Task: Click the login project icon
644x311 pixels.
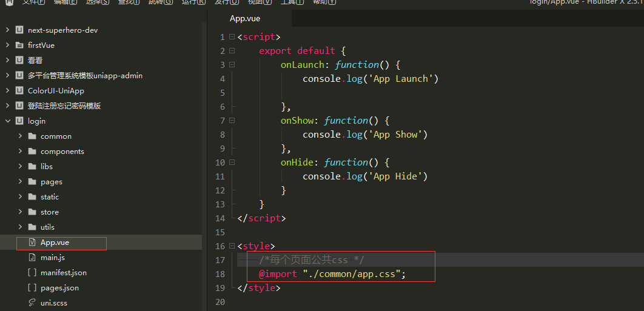Action: (x=19, y=121)
